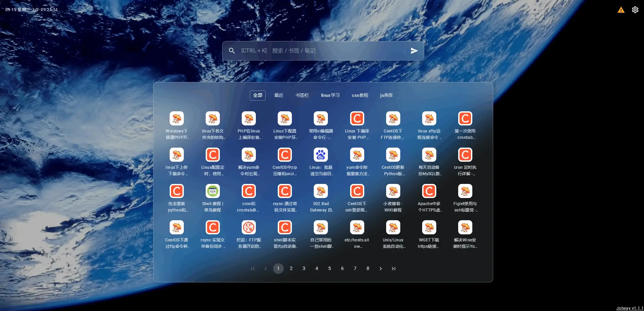
Task: Open settings via the gear icon
Action: tap(635, 10)
